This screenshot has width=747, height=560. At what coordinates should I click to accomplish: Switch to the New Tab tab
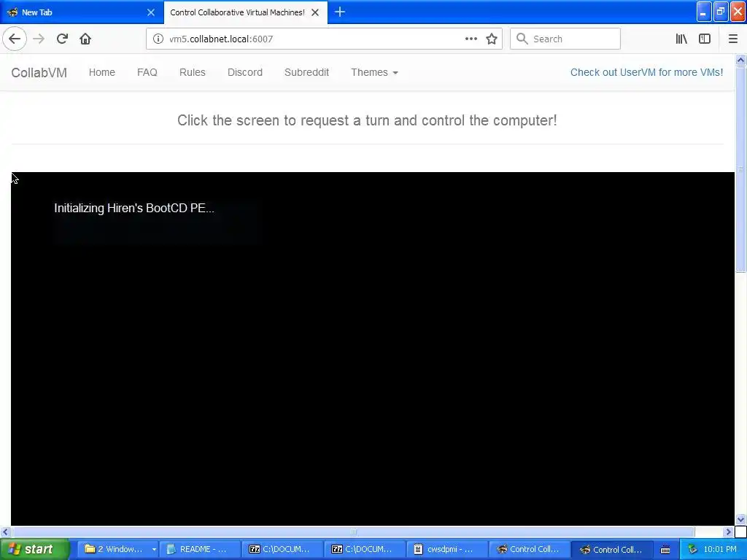click(x=81, y=12)
